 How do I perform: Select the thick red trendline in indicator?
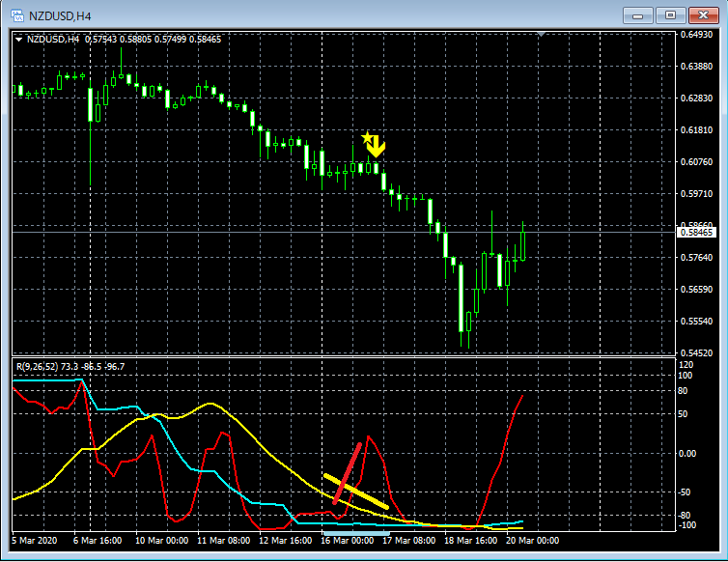click(347, 474)
